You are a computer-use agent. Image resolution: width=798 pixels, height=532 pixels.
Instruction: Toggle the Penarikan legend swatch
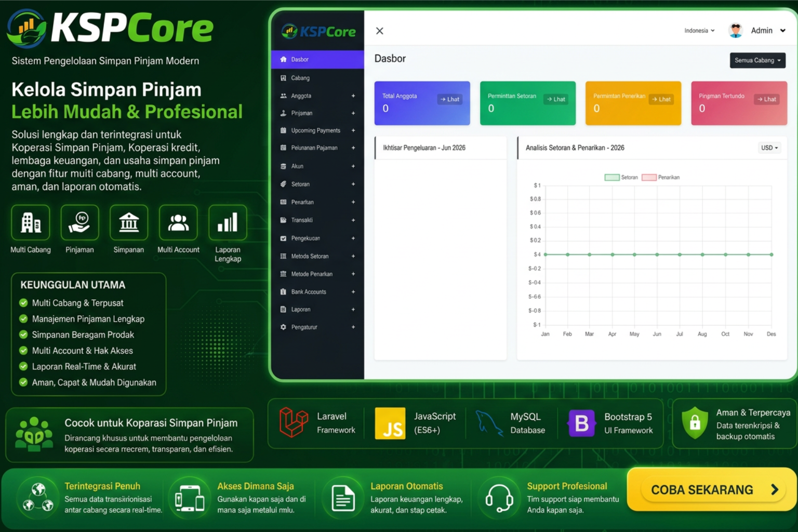click(649, 178)
